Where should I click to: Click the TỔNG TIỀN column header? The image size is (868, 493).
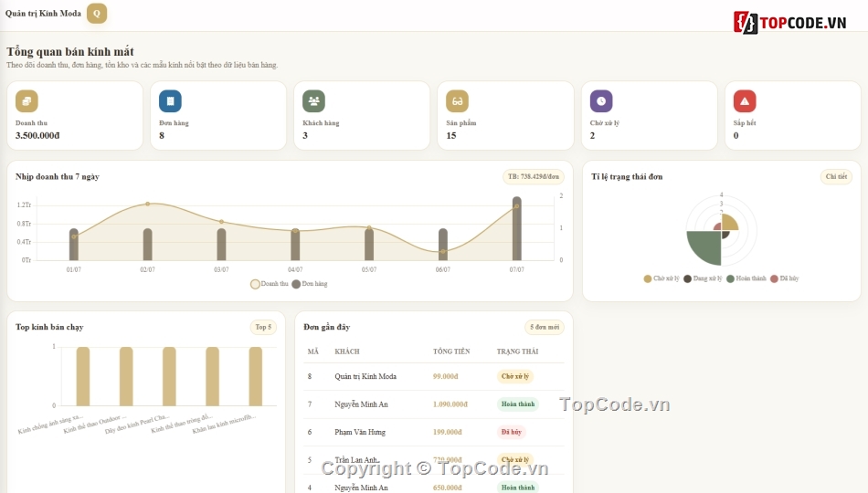(x=451, y=351)
